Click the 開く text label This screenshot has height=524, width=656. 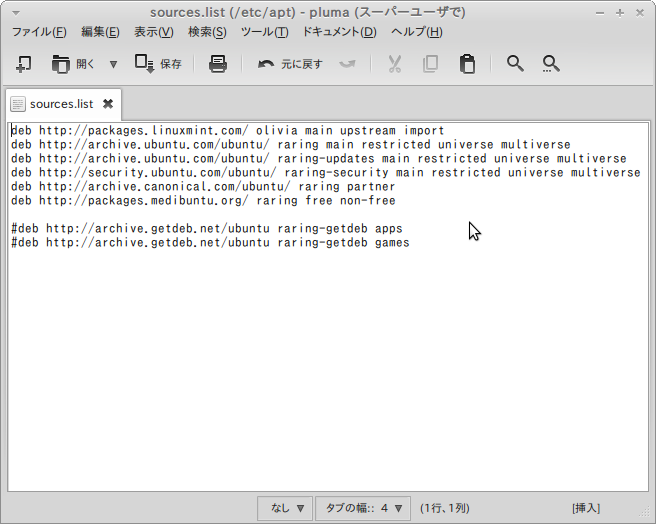click(x=85, y=64)
